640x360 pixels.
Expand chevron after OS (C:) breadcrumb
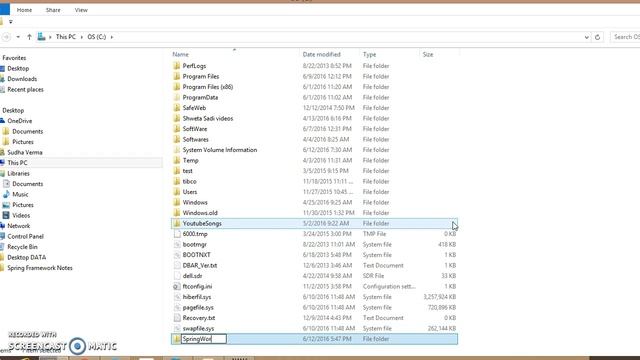pyautogui.click(x=112, y=37)
